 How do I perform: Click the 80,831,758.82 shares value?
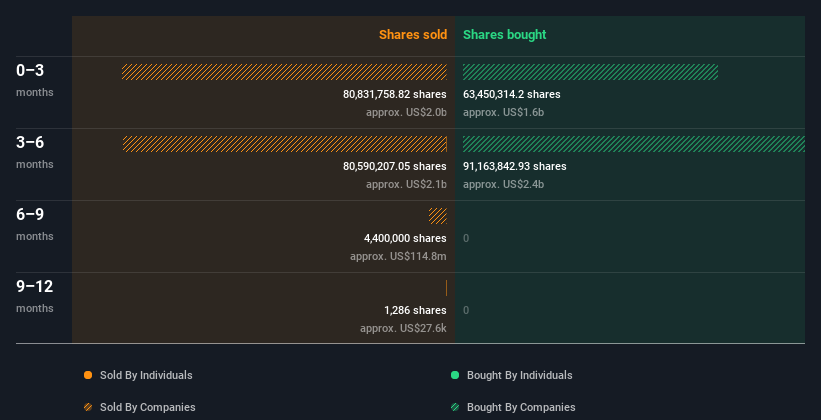[x=395, y=94]
